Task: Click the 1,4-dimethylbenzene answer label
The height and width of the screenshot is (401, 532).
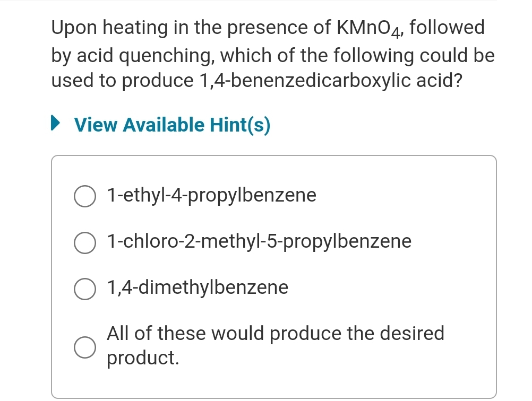Action: coord(197,288)
